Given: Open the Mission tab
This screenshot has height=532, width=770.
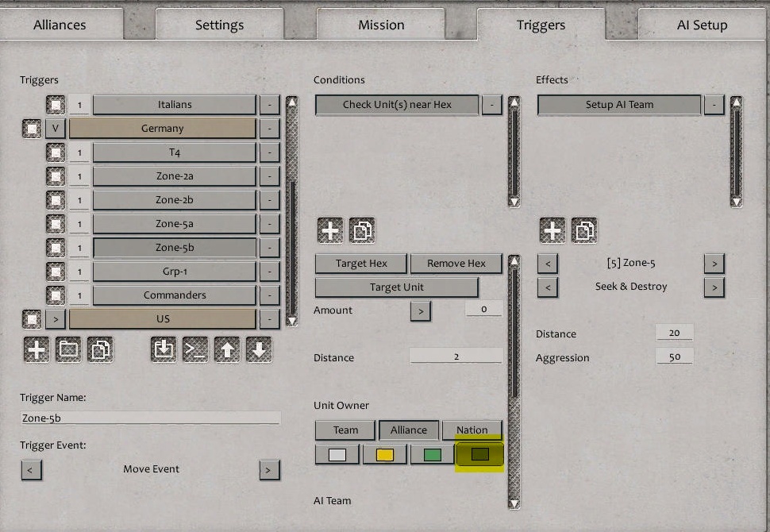Looking at the screenshot, I should 381,25.
